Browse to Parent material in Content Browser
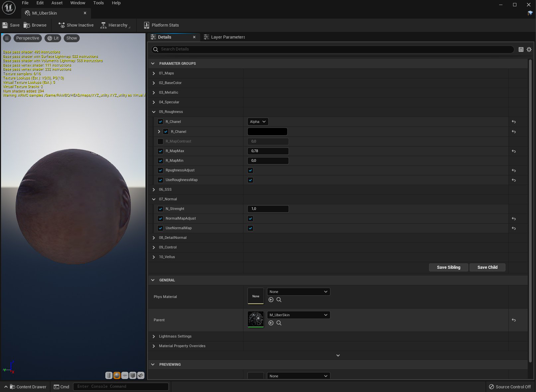 click(x=279, y=323)
